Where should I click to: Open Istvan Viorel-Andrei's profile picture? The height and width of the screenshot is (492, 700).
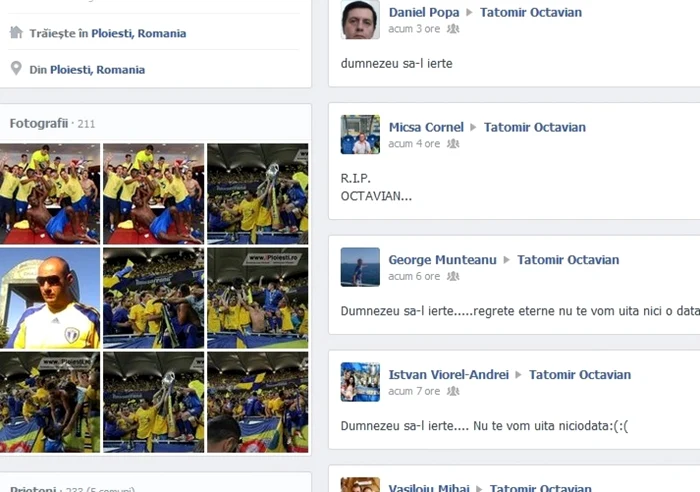(x=360, y=382)
